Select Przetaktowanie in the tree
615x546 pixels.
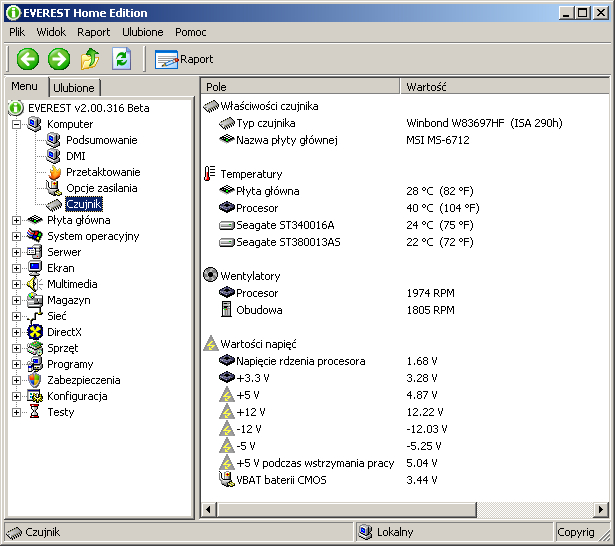pyautogui.click(x=103, y=172)
